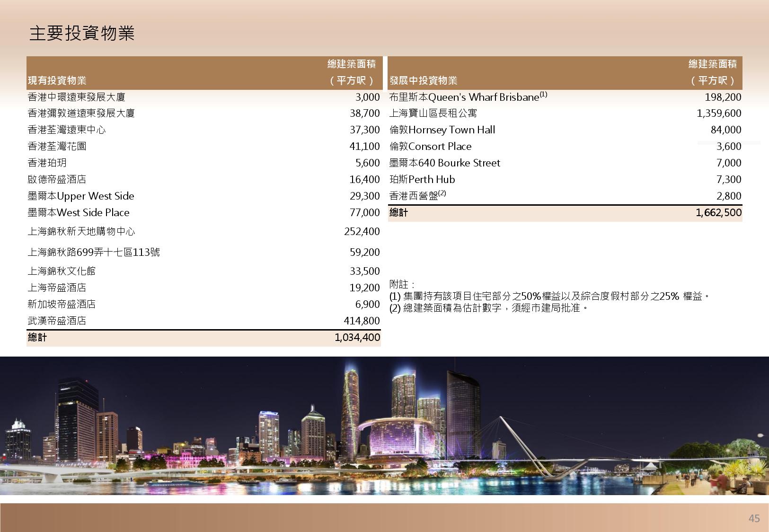Select the 墨爾本West Side Place row
This screenshot has width=769, height=532.
point(78,213)
